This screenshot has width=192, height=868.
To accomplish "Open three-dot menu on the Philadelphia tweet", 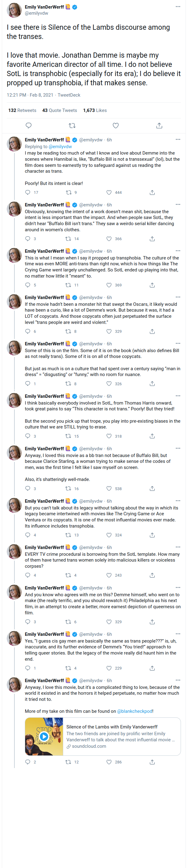I will pyautogui.click(x=178, y=587).
